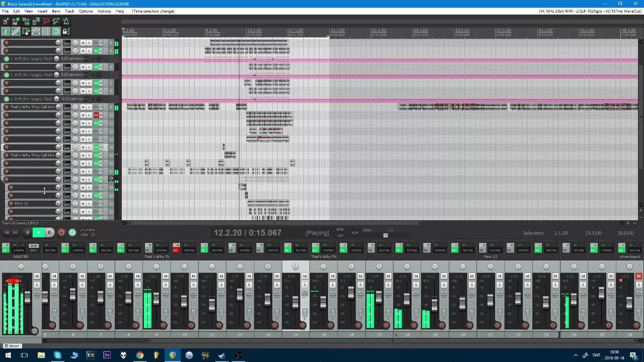The height and width of the screenshot is (362, 644).
Task: Click the undo icon in the toolbar
Action: 46,22
